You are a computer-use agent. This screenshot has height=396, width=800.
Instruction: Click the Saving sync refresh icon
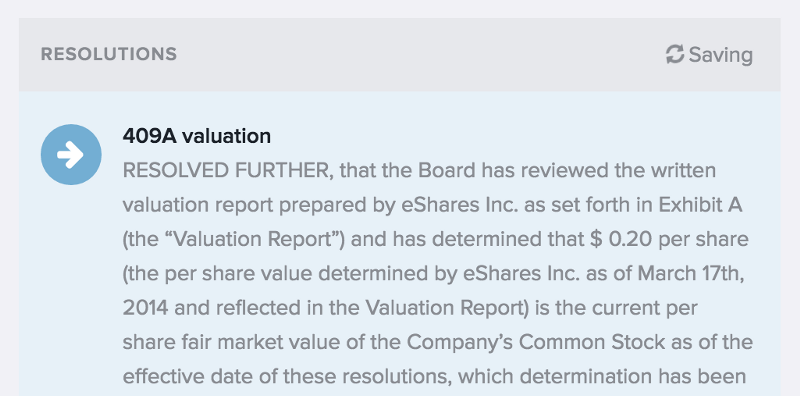674,54
